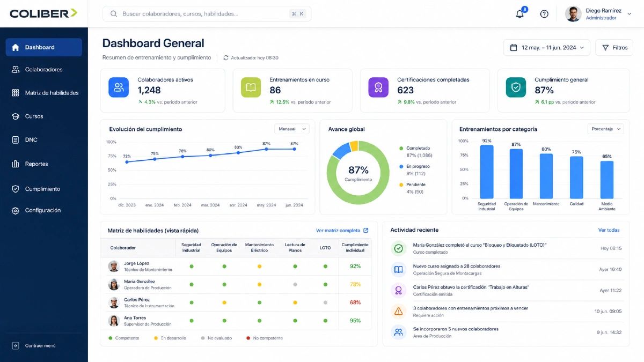Click the Colaboradores activos card icon
Viewport: 644px width, 362px height.
pyautogui.click(x=119, y=87)
